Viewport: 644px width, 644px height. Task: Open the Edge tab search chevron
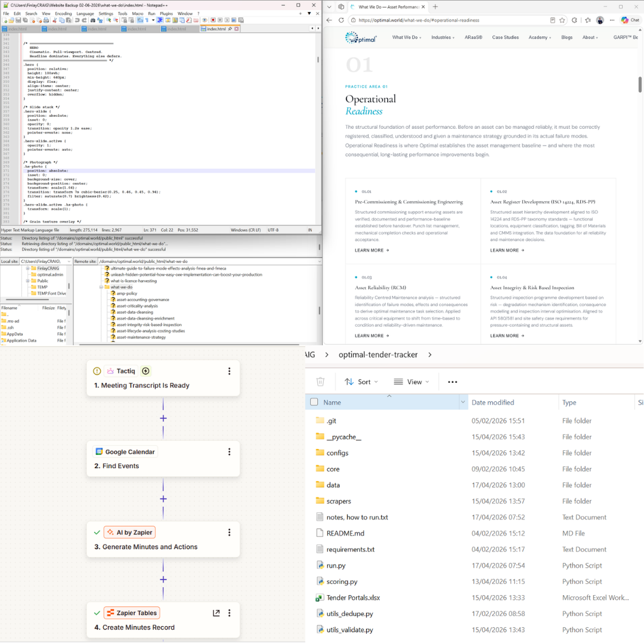coord(329,7)
